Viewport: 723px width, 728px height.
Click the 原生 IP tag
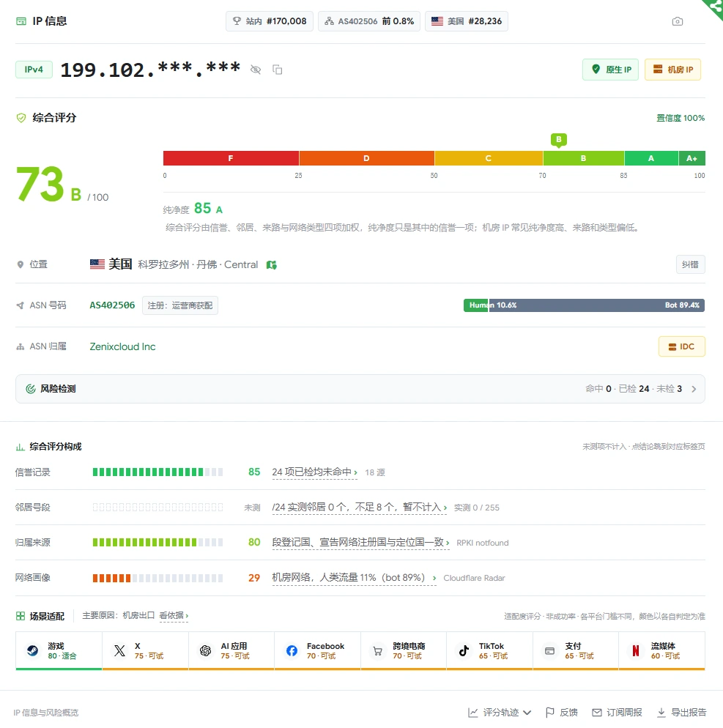coord(611,70)
